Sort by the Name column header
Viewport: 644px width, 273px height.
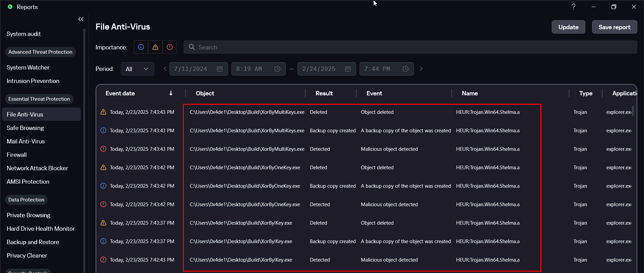click(x=470, y=93)
